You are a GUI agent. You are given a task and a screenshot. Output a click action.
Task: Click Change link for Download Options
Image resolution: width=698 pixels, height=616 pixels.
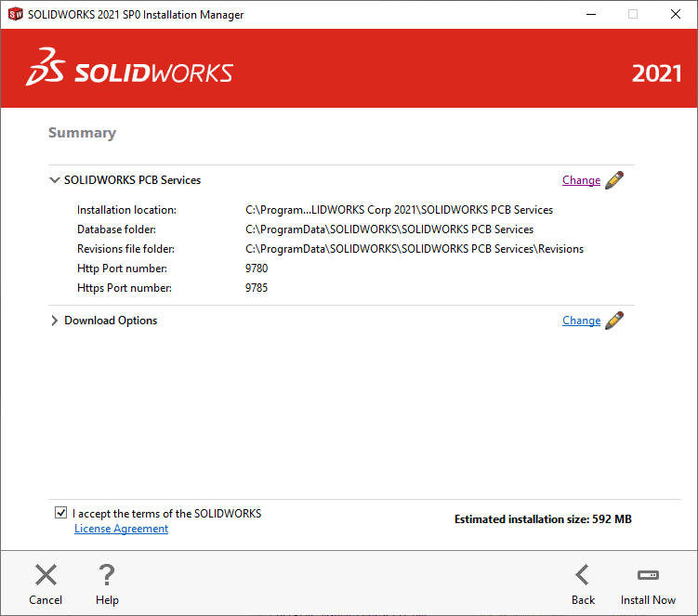(582, 321)
